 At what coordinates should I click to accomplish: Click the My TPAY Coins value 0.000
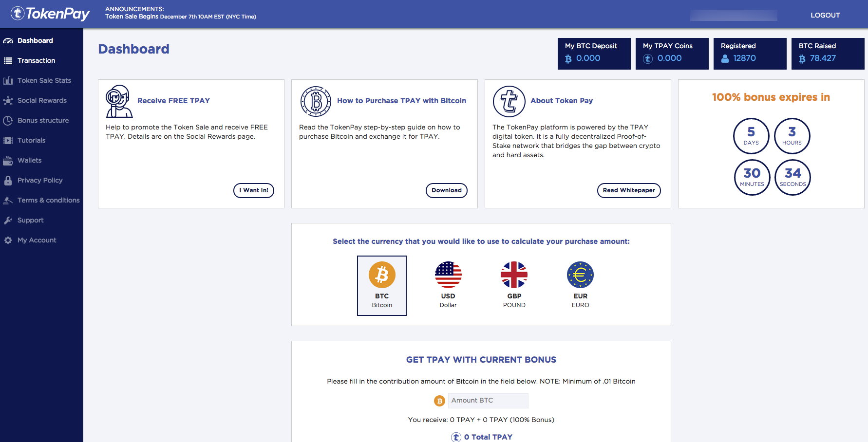coord(670,58)
